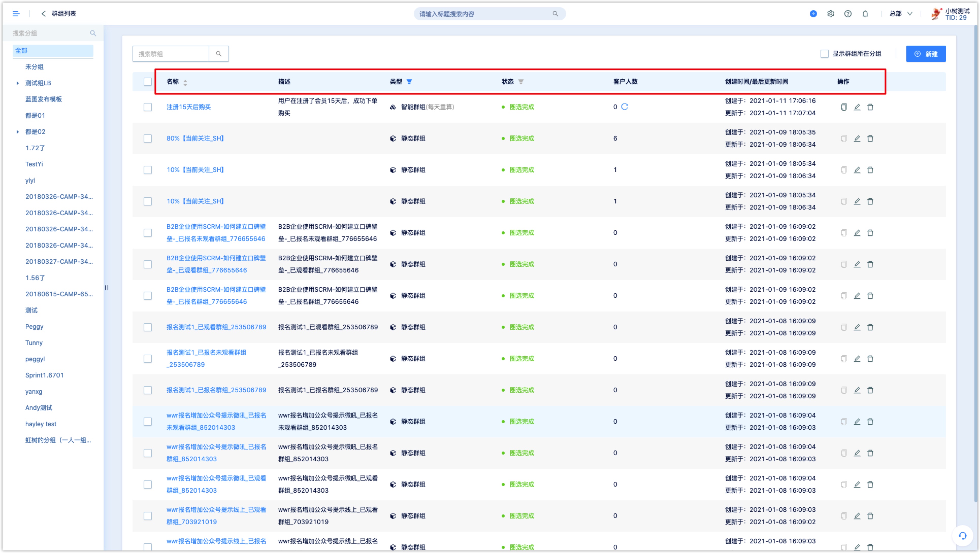
Task: Refresh customer count for 注册15天后购买
Action: [625, 107]
